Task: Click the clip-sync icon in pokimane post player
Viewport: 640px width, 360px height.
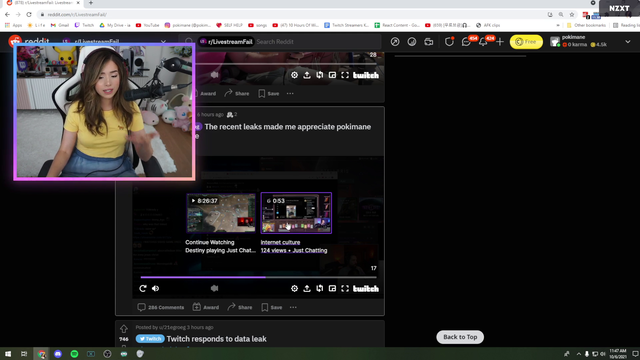Action: [x=320, y=289]
